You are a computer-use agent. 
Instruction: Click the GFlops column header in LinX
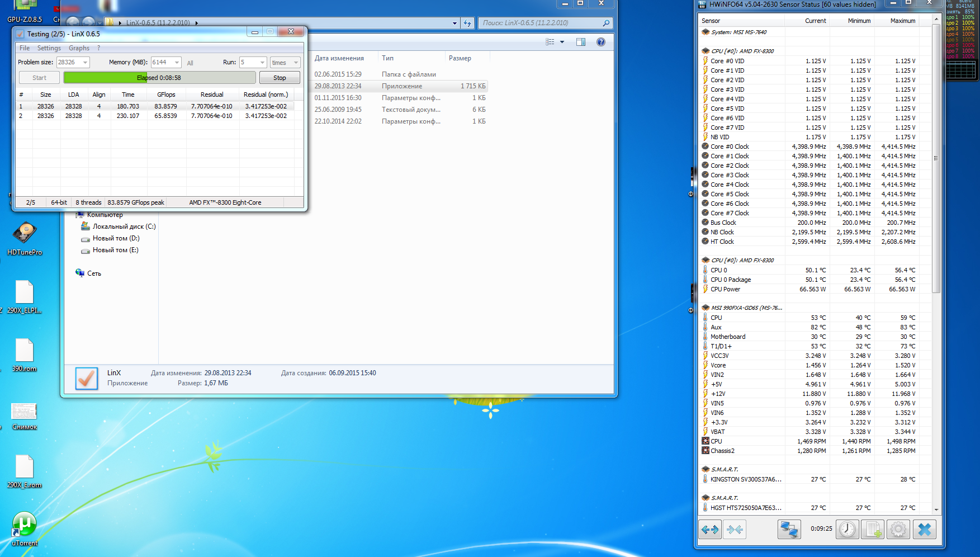[x=166, y=95]
